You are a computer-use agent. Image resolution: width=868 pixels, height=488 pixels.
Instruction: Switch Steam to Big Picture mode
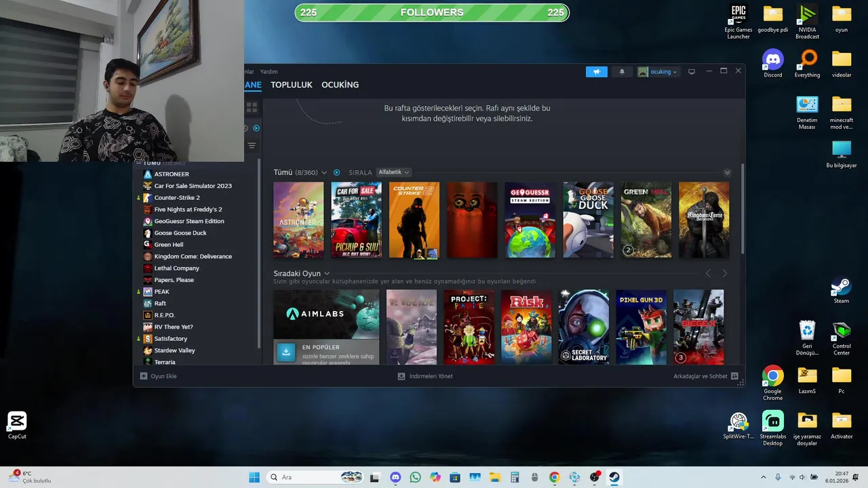coord(692,72)
